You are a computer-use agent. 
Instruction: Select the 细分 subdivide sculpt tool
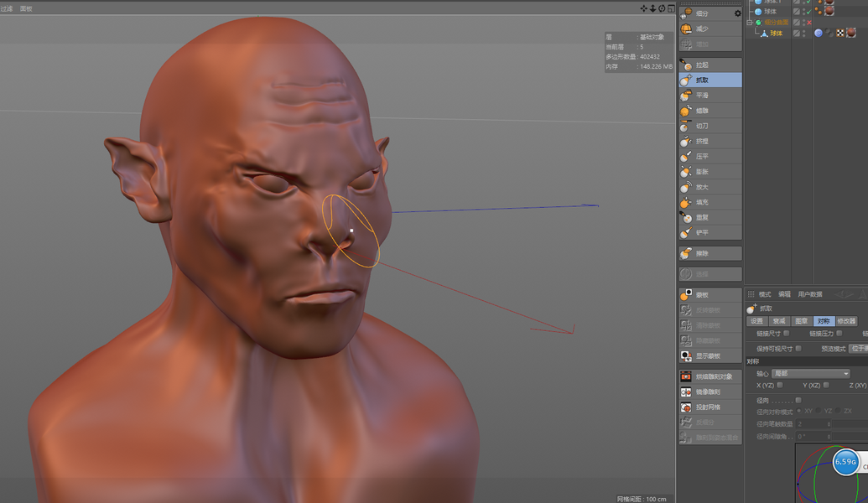click(710, 13)
